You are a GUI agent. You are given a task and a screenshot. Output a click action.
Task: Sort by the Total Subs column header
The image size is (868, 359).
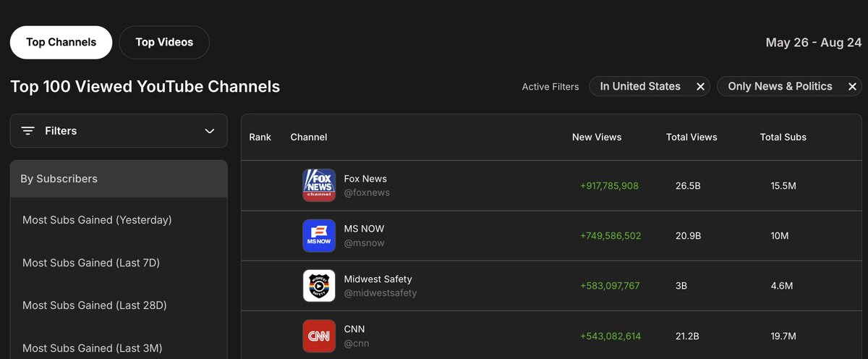783,137
